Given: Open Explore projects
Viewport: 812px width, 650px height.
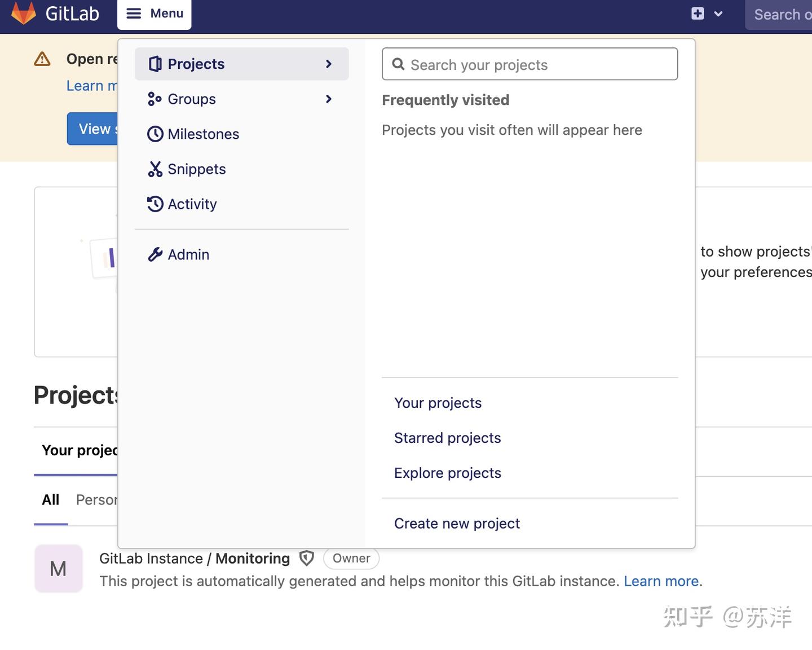Looking at the screenshot, I should (448, 473).
